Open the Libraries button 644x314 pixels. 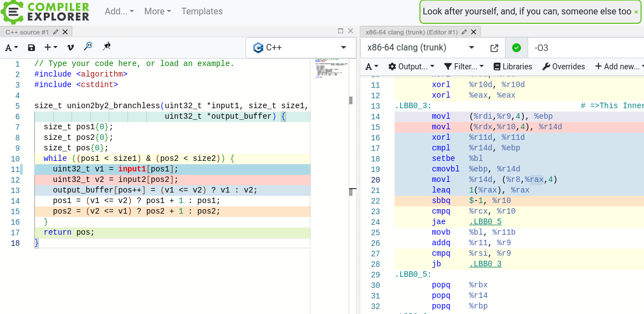point(513,67)
